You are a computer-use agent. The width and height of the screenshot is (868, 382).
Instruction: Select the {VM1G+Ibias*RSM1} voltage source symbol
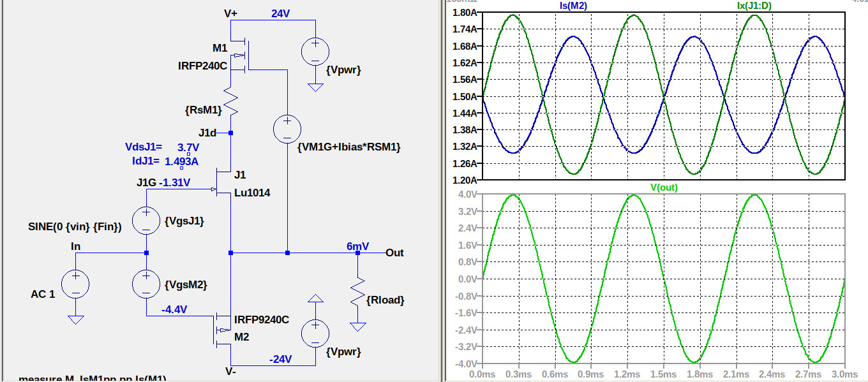pyautogui.click(x=287, y=129)
